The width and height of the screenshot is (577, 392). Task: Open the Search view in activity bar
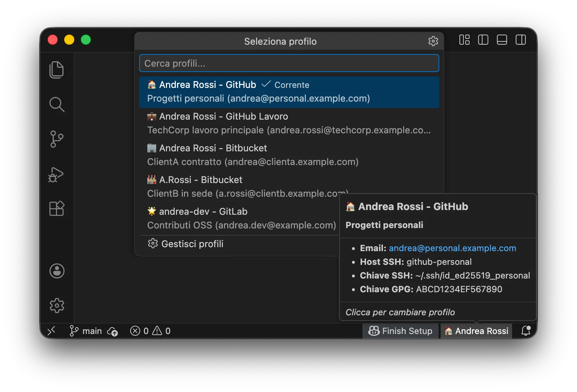(x=57, y=104)
